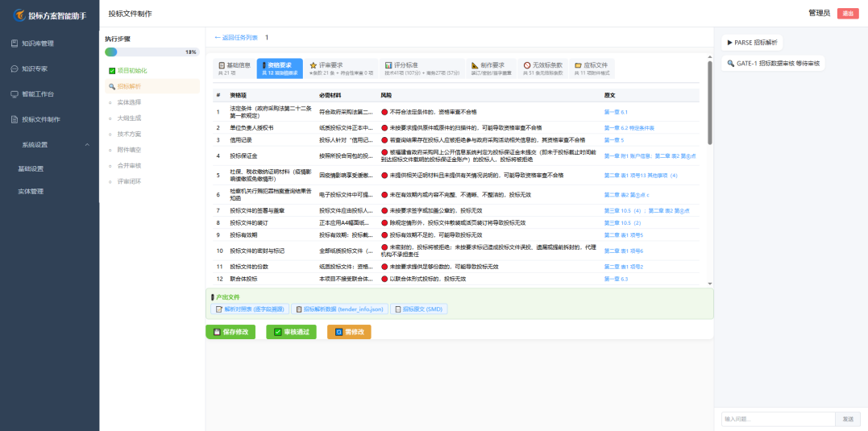This screenshot has width=868, height=431.
Task: Click the execution progress bar at 18%
Action: pos(152,52)
